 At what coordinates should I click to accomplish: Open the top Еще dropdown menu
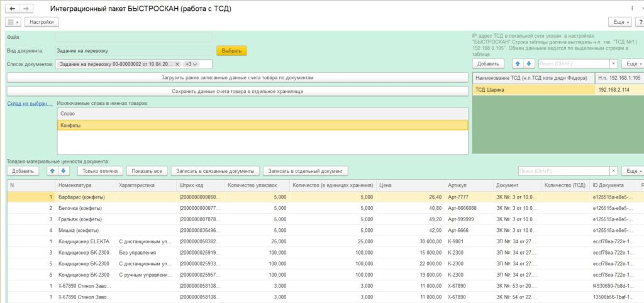click(x=619, y=22)
